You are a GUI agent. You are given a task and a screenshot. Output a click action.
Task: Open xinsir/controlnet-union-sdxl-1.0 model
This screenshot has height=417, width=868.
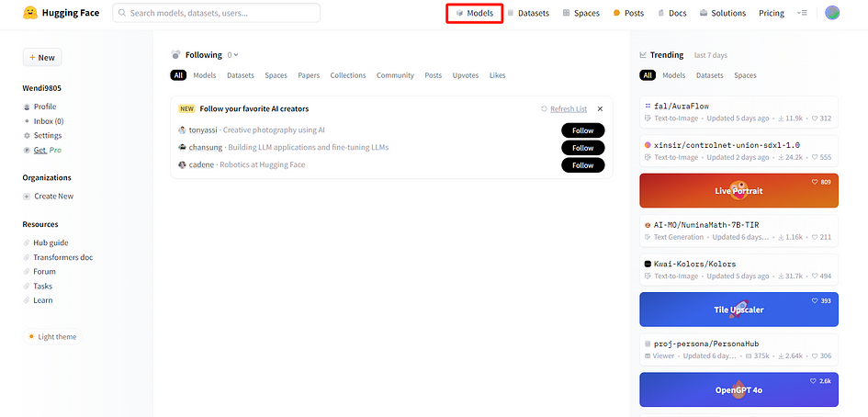click(x=739, y=151)
